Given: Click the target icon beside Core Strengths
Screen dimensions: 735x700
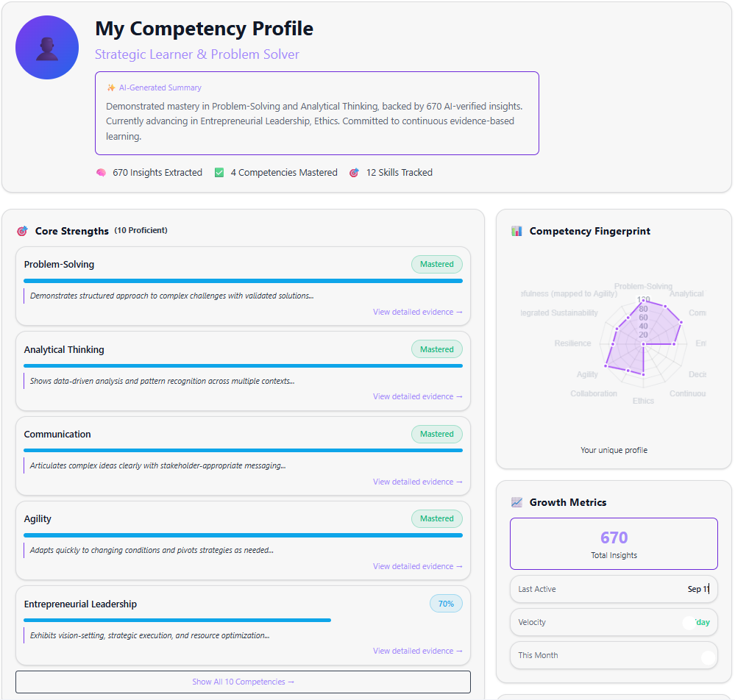Looking at the screenshot, I should [x=22, y=230].
